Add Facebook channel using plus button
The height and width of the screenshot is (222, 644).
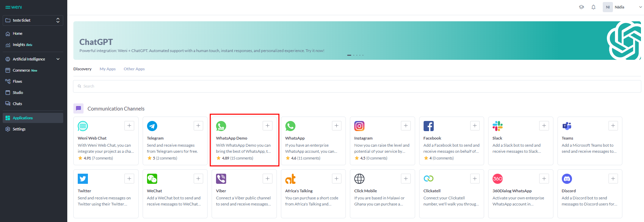pos(475,126)
